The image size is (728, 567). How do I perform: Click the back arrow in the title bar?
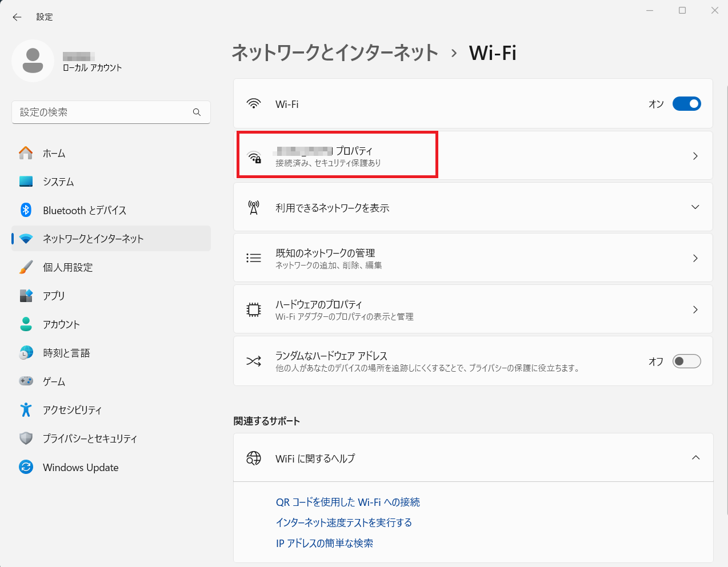tap(17, 17)
